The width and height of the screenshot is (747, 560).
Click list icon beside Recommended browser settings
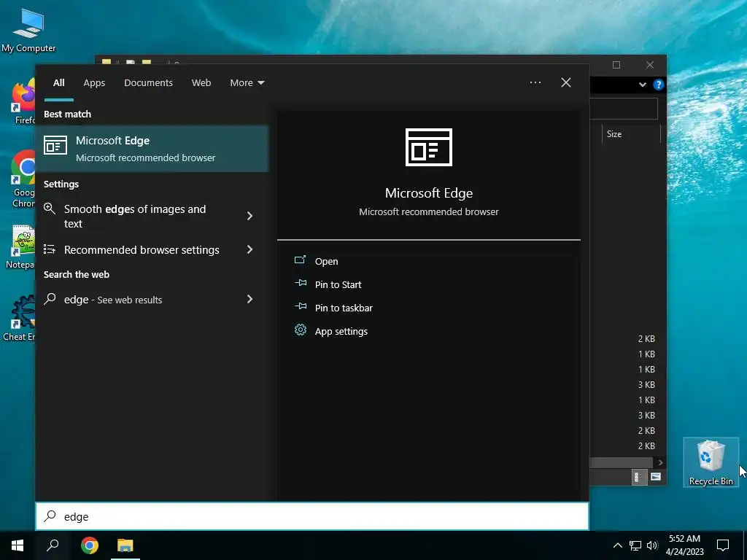point(50,249)
